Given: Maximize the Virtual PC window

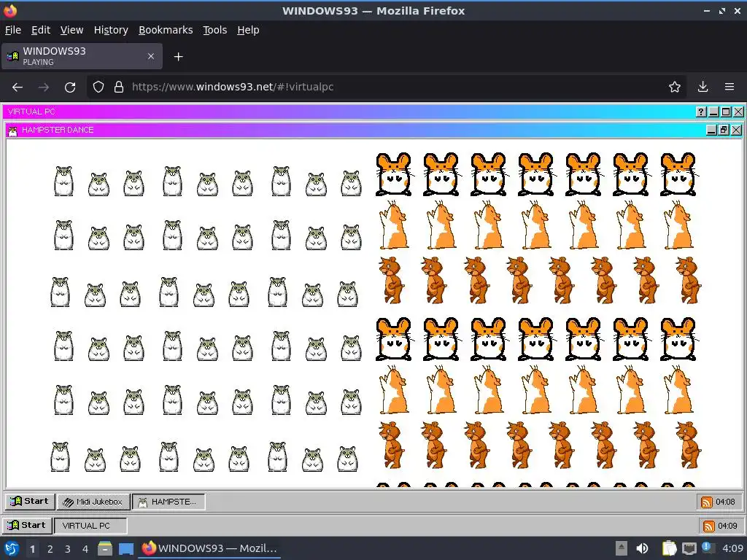Looking at the screenshot, I should 726,112.
